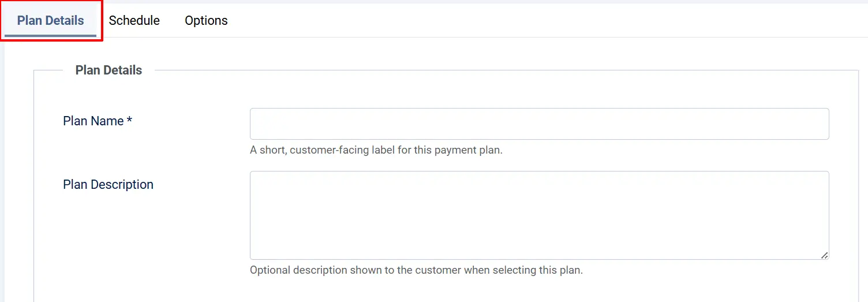Screen dimensions: 868x302
Task: Select the Plan Details tab
Action: click(51, 20)
